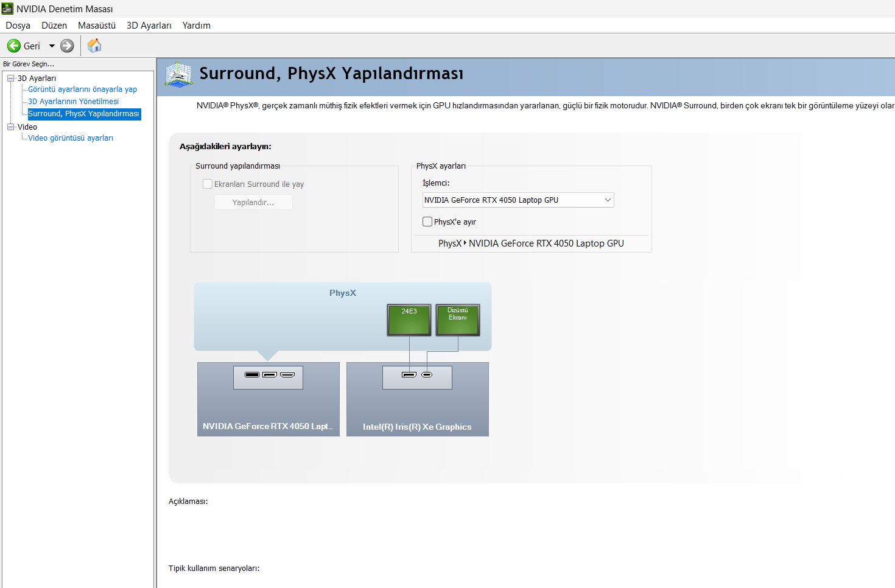This screenshot has width=895, height=588.
Task: Select the 24E3 monitor icon
Action: pyautogui.click(x=409, y=320)
